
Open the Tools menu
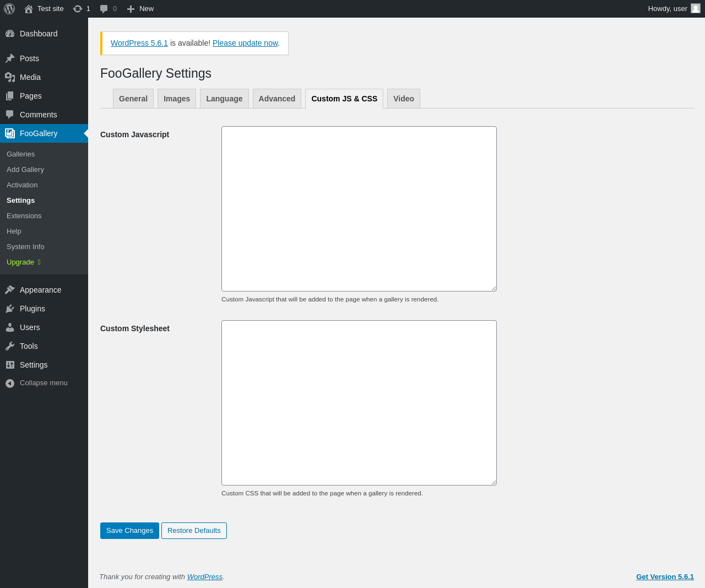click(44, 346)
